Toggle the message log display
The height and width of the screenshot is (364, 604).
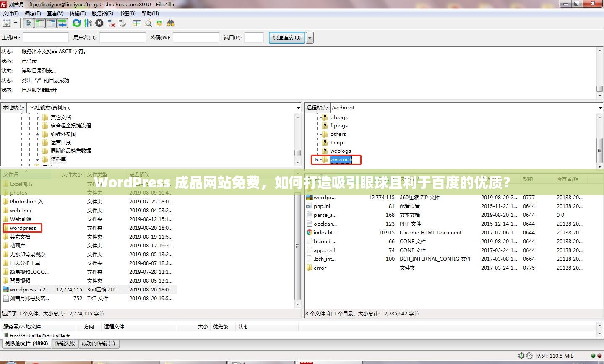click(28, 23)
